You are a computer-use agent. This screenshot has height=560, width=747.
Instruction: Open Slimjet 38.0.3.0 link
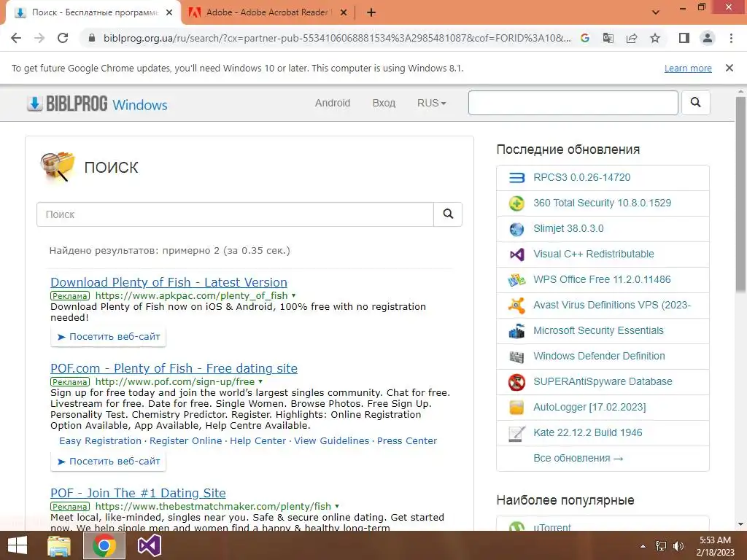coord(568,228)
